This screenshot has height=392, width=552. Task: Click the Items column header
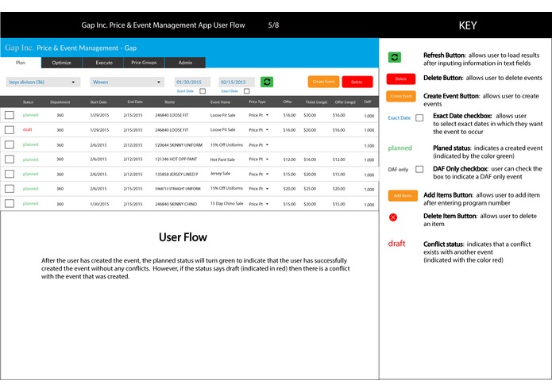(x=170, y=102)
